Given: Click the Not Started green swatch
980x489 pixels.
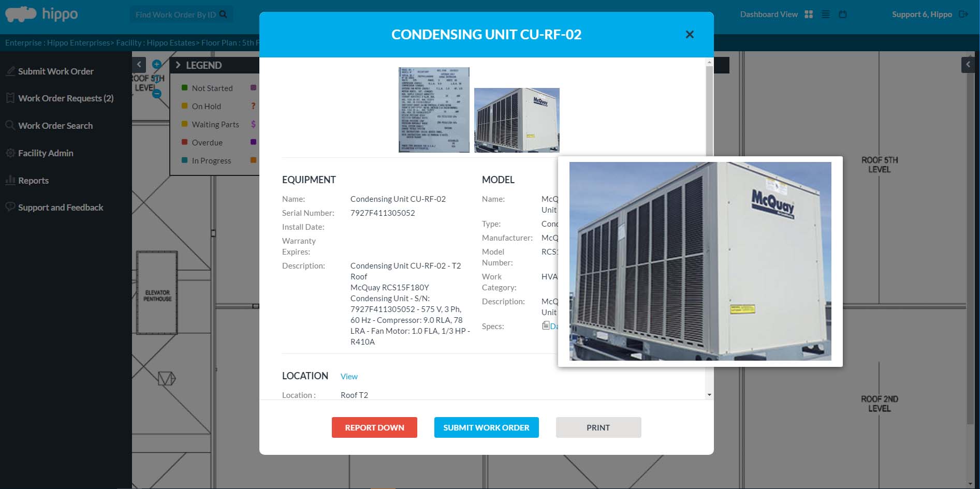Looking at the screenshot, I should [x=184, y=88].
